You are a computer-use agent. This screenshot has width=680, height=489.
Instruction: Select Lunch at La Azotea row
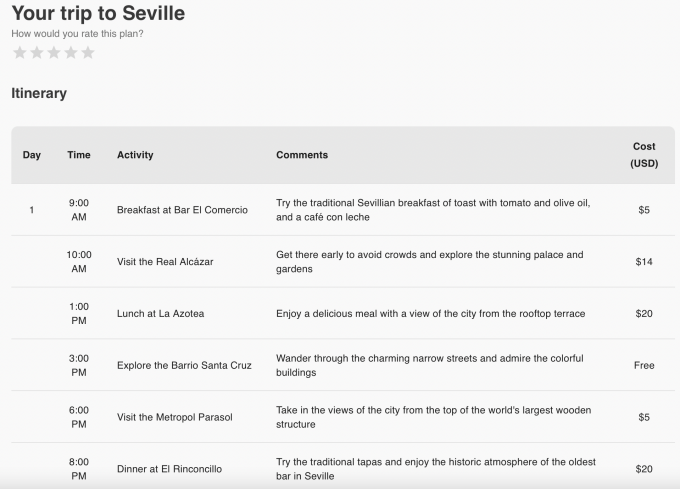click(x=160, y=314)
